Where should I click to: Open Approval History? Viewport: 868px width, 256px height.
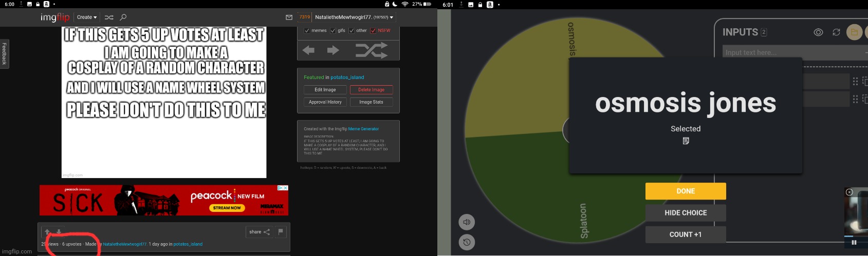click(325, 102)
